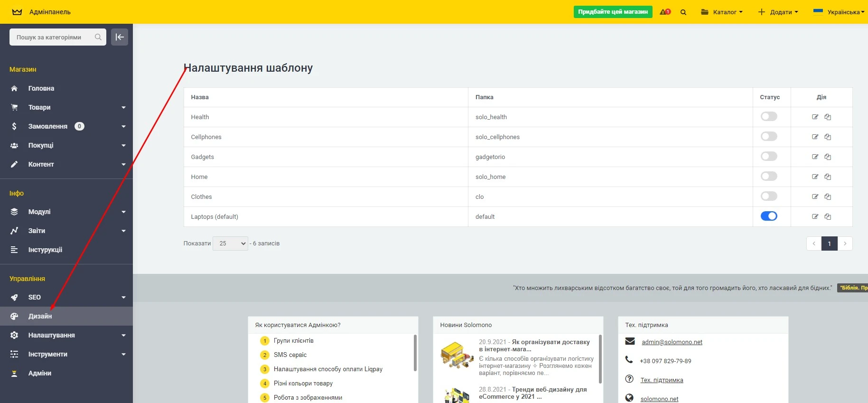Click the green Придбайте цей магазин button

tap(613, 12)
